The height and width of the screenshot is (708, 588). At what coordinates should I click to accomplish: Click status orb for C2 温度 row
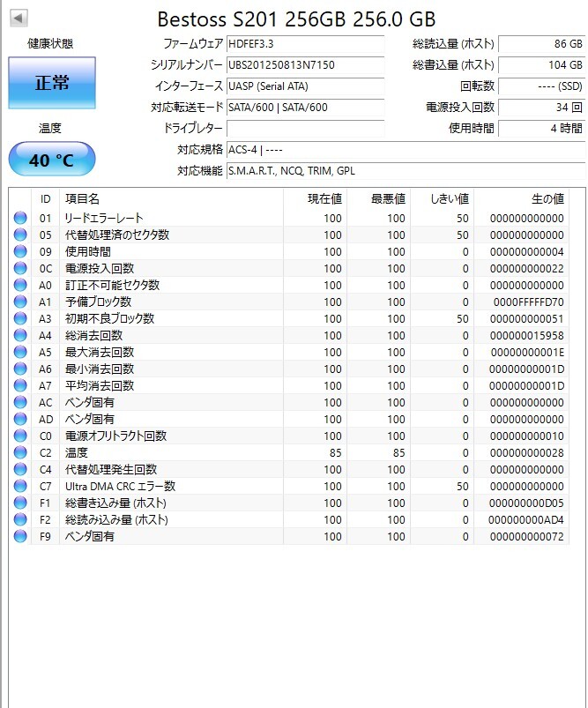pos(20,452)
